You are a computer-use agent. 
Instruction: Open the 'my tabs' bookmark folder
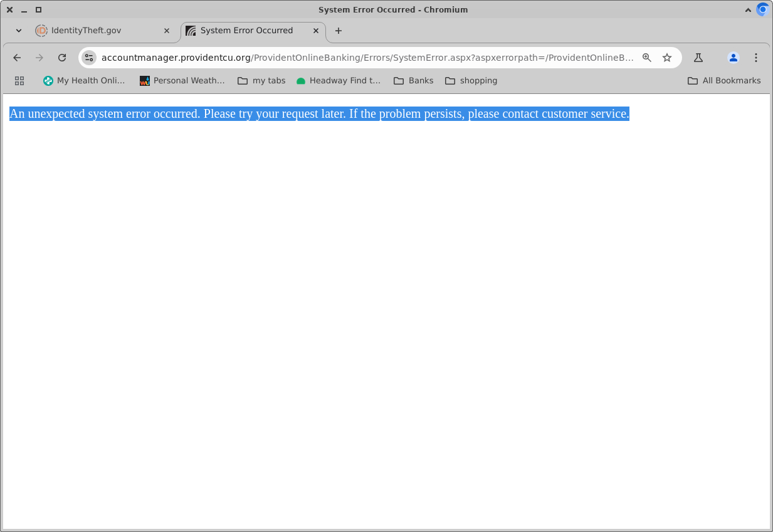[x=261, y=81]
